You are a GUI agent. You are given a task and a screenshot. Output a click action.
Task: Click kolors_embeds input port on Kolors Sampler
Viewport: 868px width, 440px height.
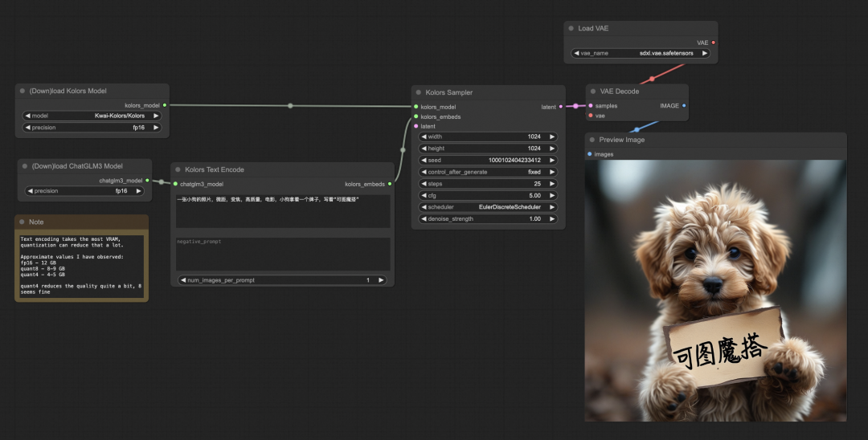(x=416, y=116)
